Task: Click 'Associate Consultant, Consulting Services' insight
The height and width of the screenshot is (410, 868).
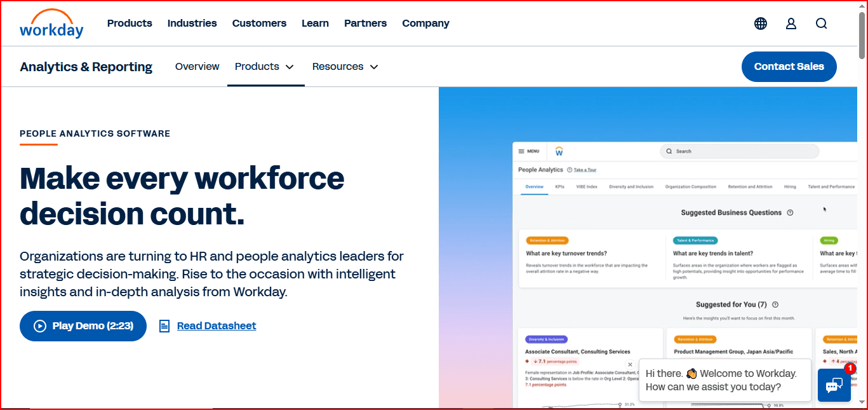Action: [577, 352]
